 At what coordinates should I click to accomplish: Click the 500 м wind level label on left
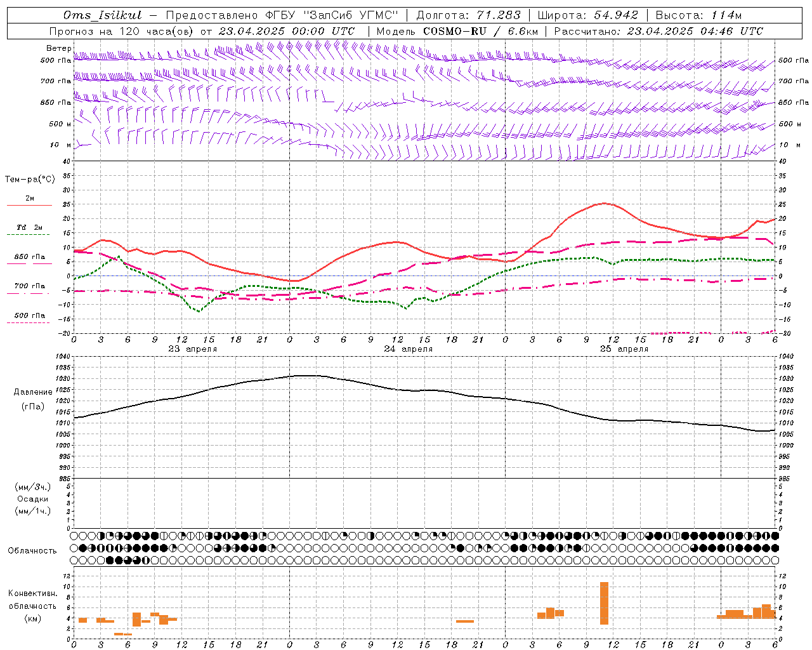[61, 124]
